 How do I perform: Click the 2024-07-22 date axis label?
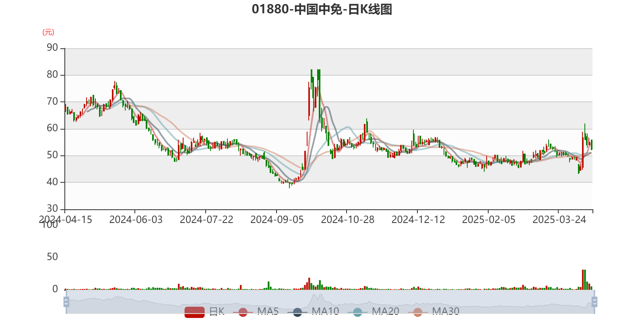[206, 220]
